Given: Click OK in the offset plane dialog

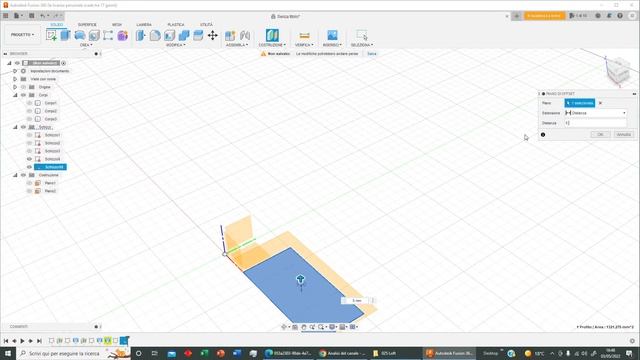Looking at the screenshot, I should [600, 135].
